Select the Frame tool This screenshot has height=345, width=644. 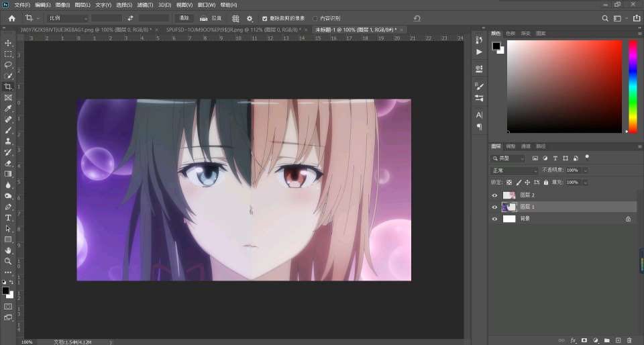pos(8,98)
